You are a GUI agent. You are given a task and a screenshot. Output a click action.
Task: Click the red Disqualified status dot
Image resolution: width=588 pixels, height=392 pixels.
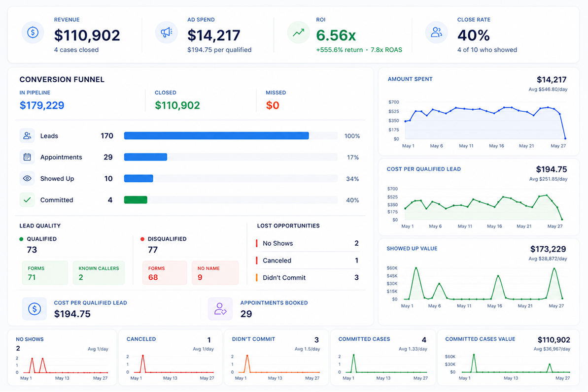tap(142, 239)
